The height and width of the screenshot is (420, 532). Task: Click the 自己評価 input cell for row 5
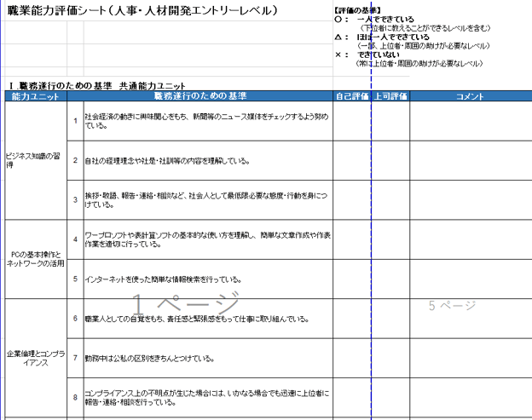(352, 279)
